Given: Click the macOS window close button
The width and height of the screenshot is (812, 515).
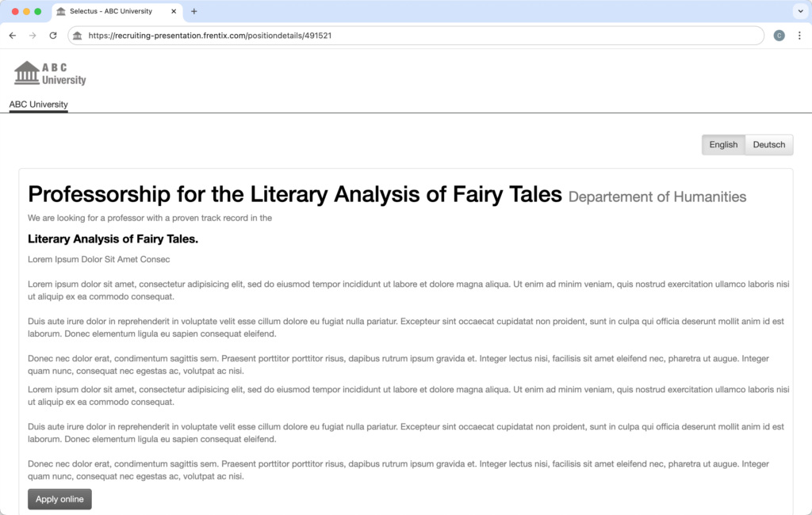Looking at the screenshot, I should point(15,11).
